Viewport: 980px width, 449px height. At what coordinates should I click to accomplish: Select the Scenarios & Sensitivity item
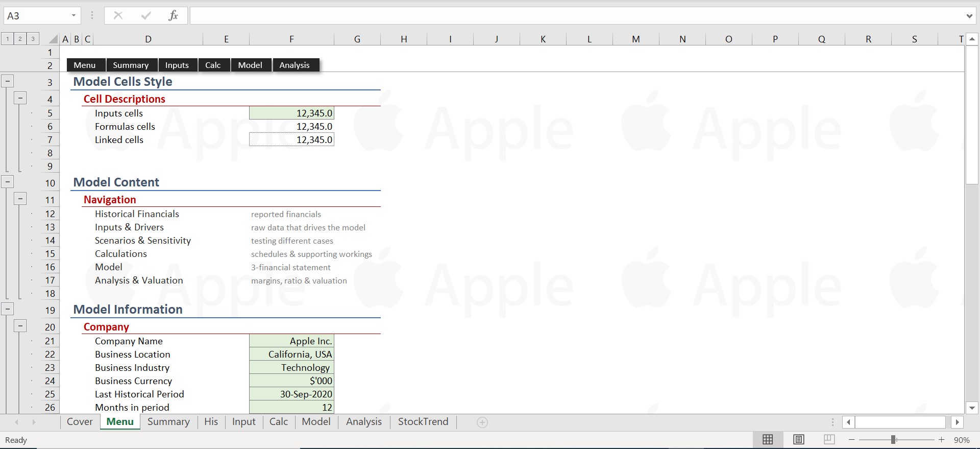click(143, 241)
